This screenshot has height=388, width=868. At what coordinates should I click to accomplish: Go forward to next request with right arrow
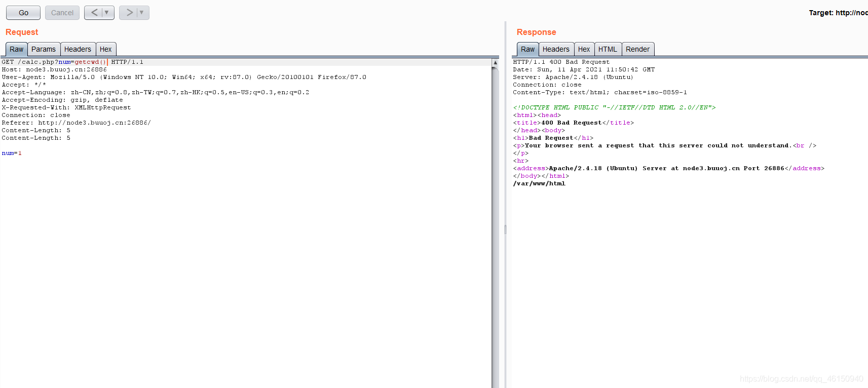129,13
